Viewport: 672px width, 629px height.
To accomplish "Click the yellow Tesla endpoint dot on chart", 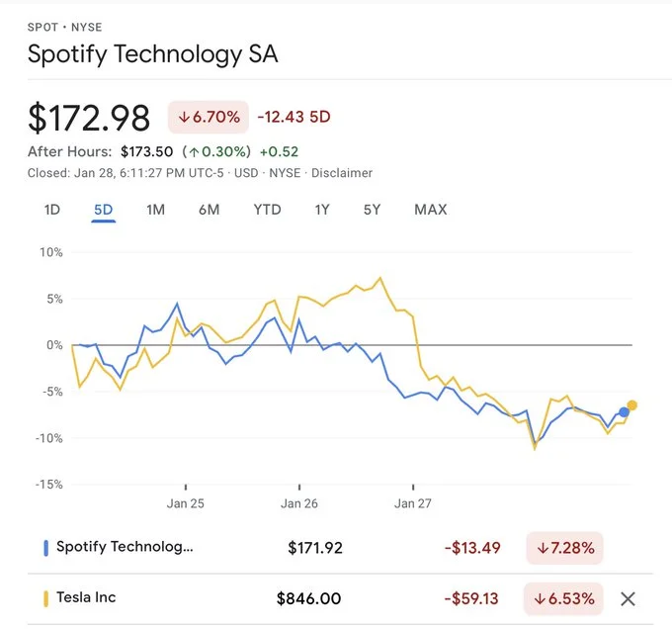I will click(x=632, y=405).
